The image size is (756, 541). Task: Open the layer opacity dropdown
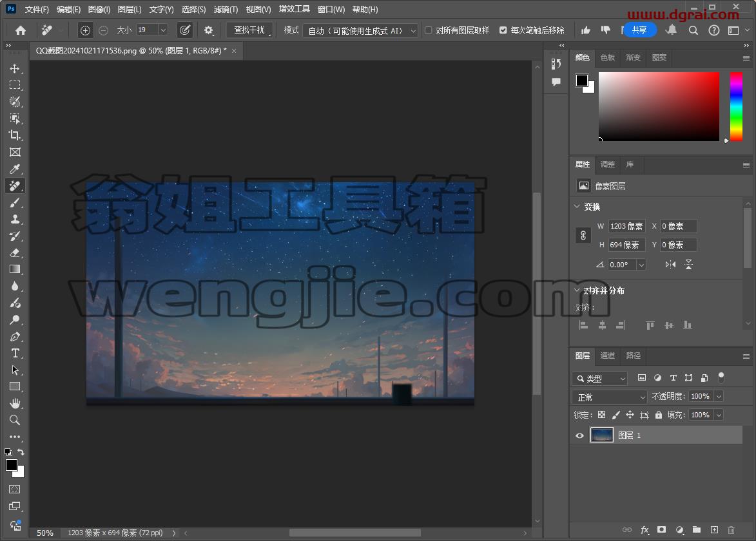tap(719, 397)
